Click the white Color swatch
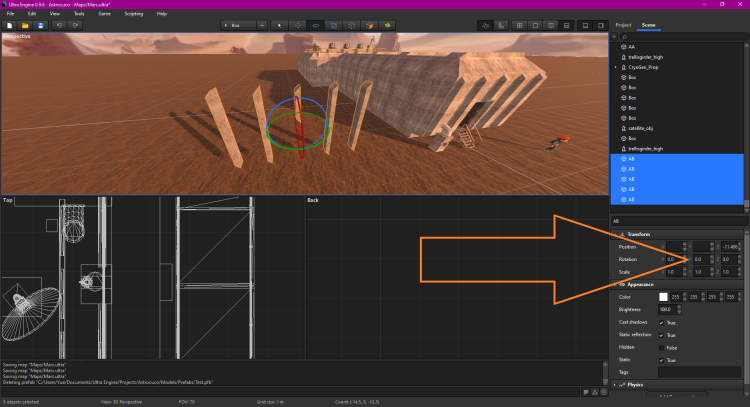 [662, 297]
